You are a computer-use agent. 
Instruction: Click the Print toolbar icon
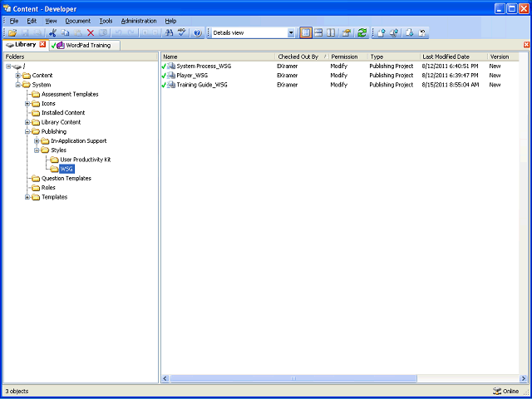38,33
